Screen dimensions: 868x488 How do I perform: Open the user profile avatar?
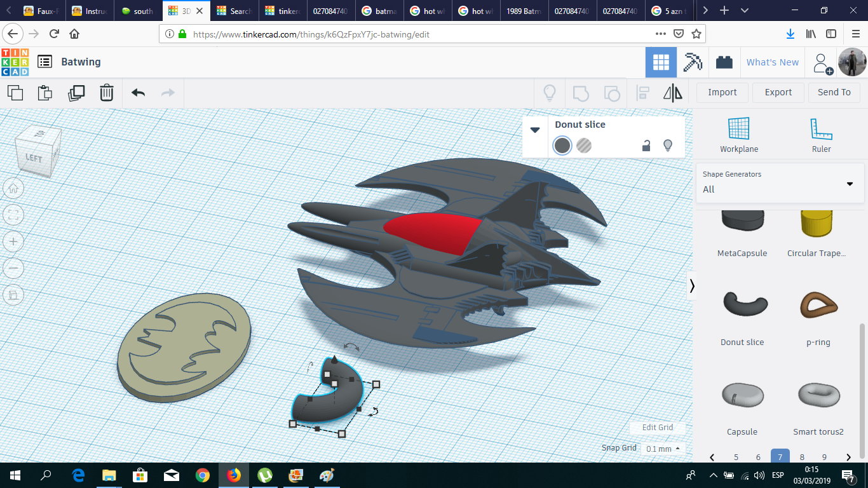pos(852,62)
